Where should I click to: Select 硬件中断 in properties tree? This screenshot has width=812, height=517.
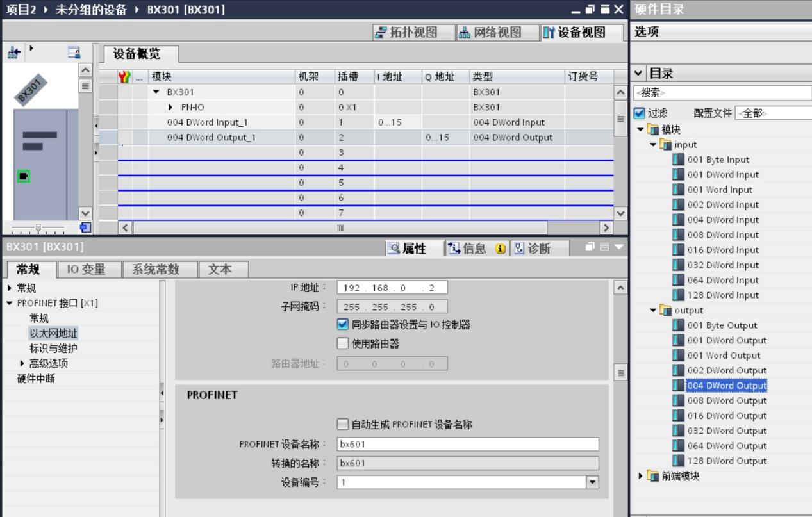(x=37, y=378)
